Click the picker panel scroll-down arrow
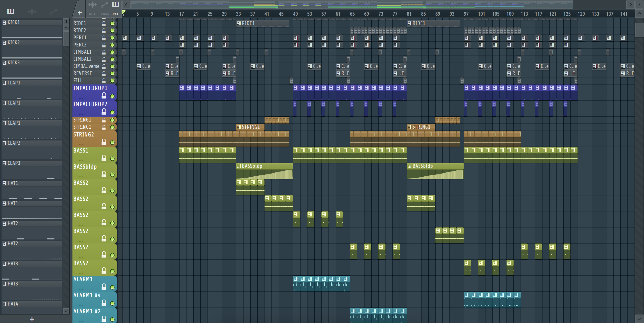This screenshot has height=323, width=644. point(66,311)
